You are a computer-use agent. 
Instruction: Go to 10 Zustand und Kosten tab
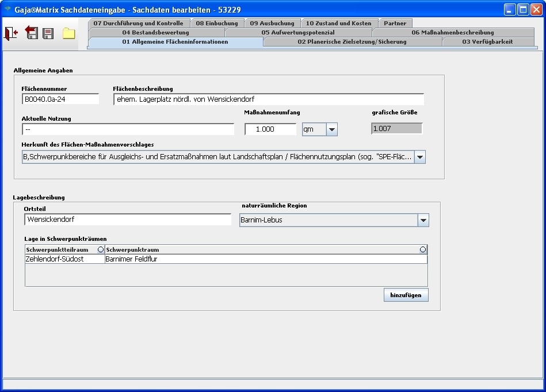[x=338, y=24]
